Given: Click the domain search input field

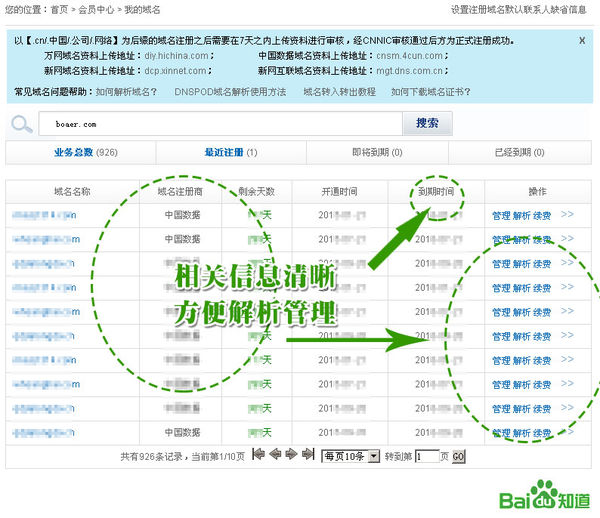Looking at the screenshot, I should 220,124.
